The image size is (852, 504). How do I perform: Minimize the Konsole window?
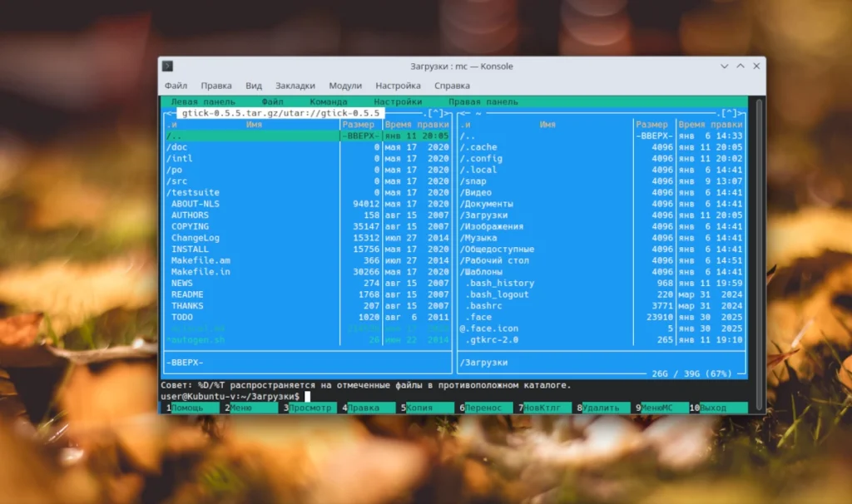[x=725, y=67]
